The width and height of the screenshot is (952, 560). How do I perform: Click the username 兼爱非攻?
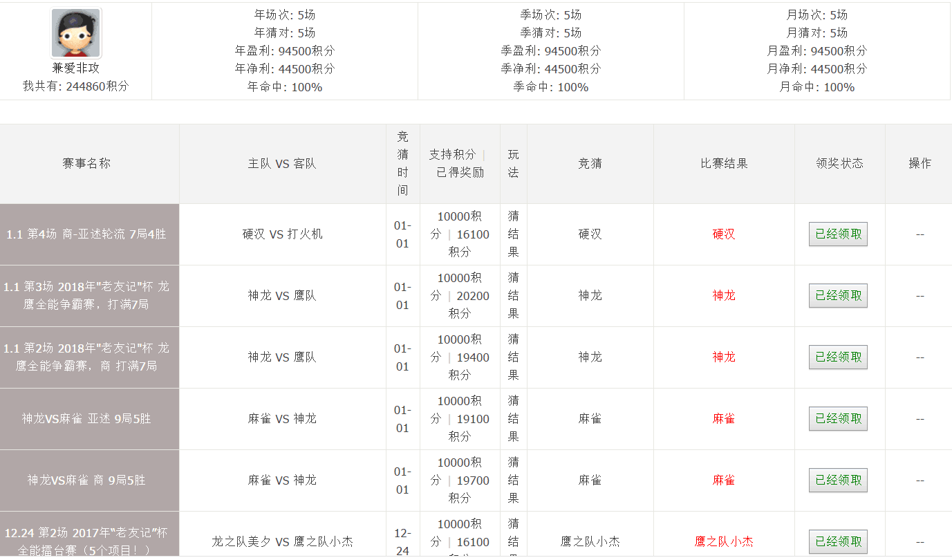click(76, 68)
